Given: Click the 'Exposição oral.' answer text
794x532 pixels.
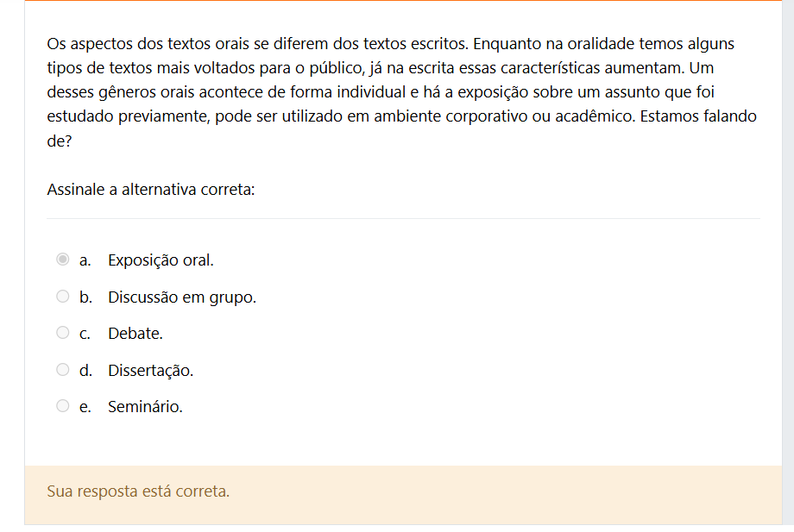Looking at the screenshot, I should pyautogui.click(x=161, y=260).
